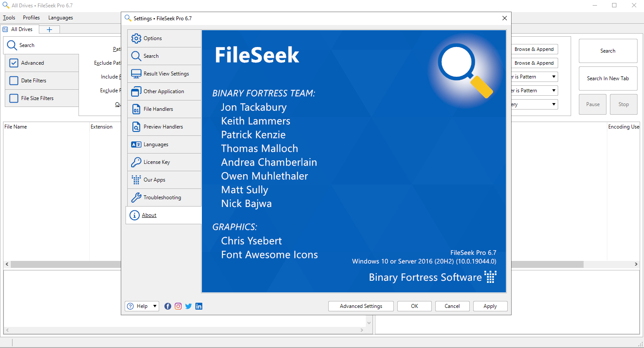The image size is (644, 348).
Task: Enable Date Filters checkbox
Action: tap(14, 81)
